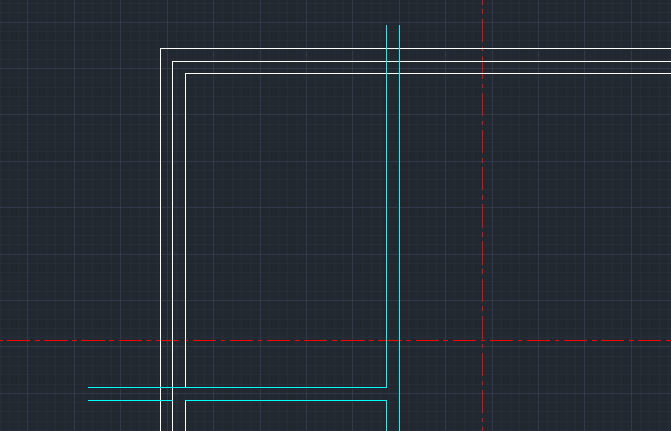The height and width of the screenshot is (431, 671).
Task: Select the middle white horizontal top line
Action: [422, 62]
